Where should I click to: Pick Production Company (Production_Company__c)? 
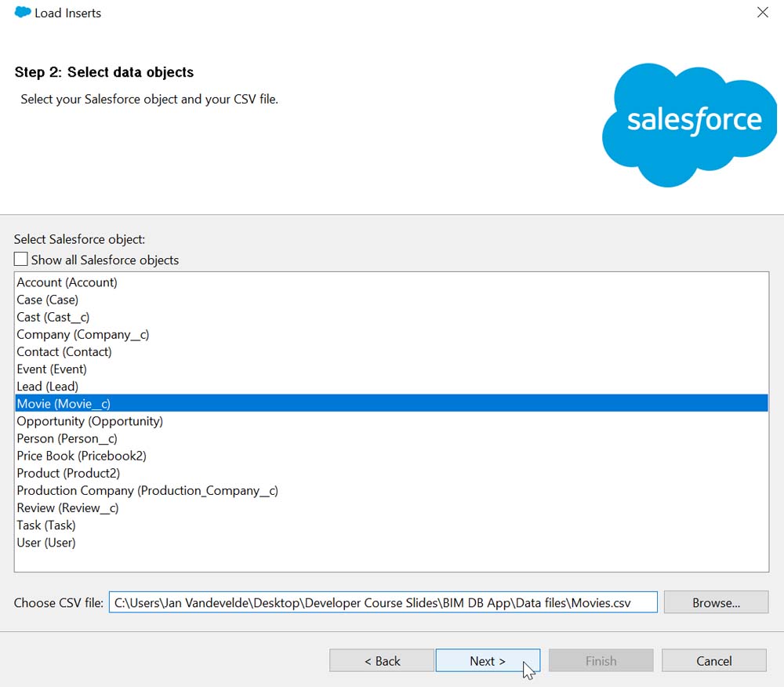point(147,490)
